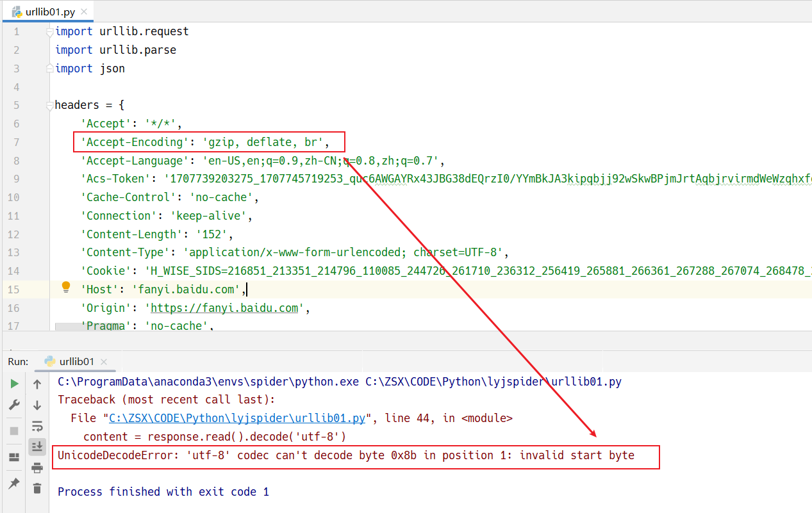Viewport: 812px width, 513px height.
Task: Click 'import urllib.request' code line
Action: 122,31
